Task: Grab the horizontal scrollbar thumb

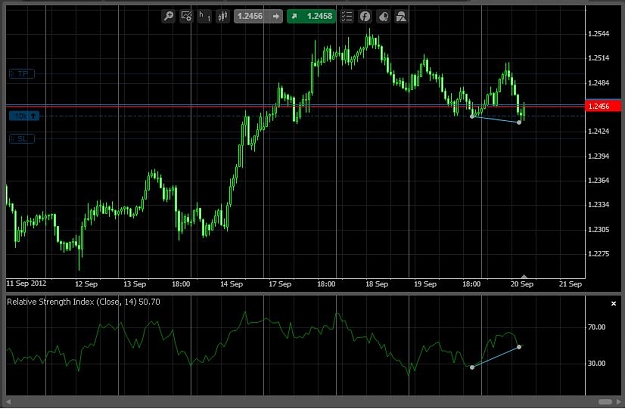Action: 605,401
